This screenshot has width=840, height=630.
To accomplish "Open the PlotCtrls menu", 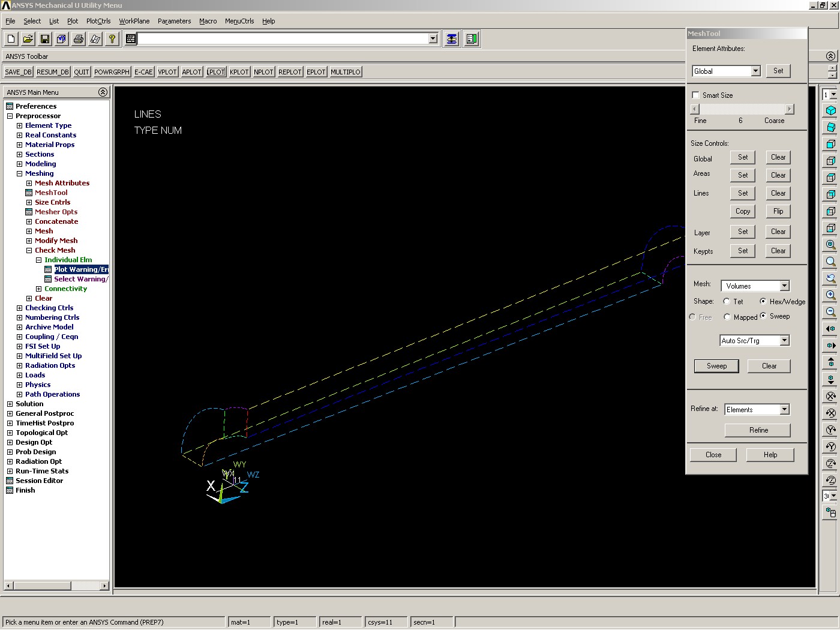I will (x=98, y=21).
